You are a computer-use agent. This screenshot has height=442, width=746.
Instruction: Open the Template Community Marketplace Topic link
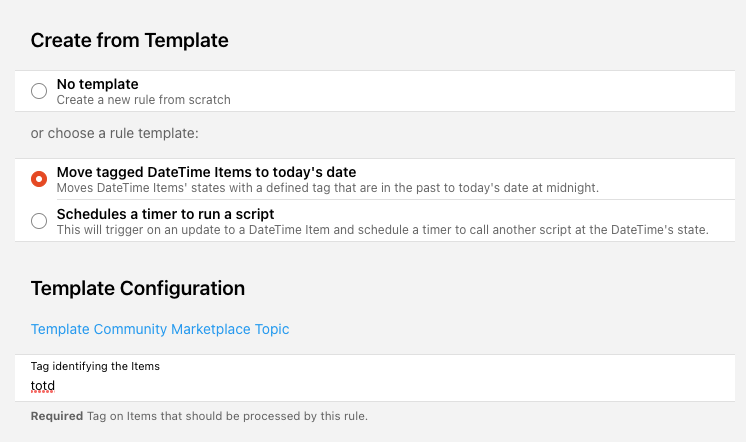tap(160, 329)
